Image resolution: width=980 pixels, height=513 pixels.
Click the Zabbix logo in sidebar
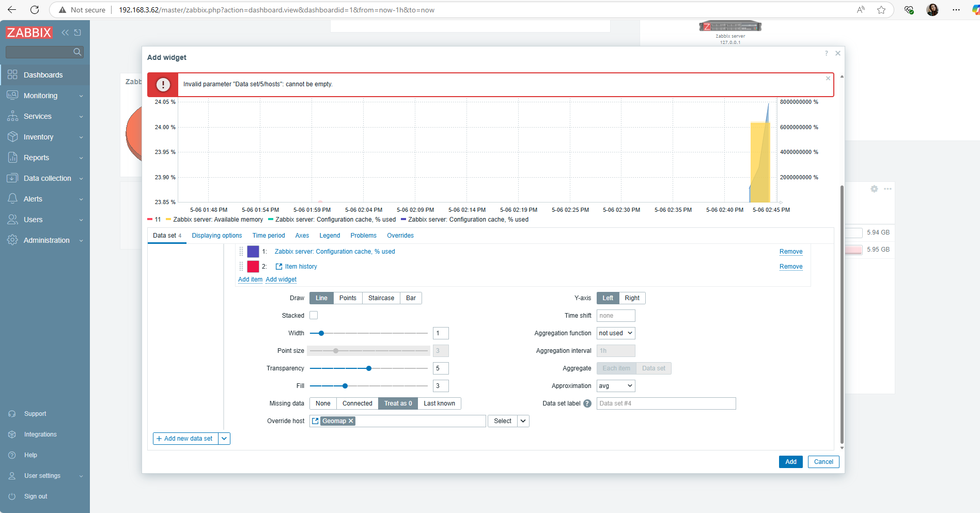tap(29, 33)
